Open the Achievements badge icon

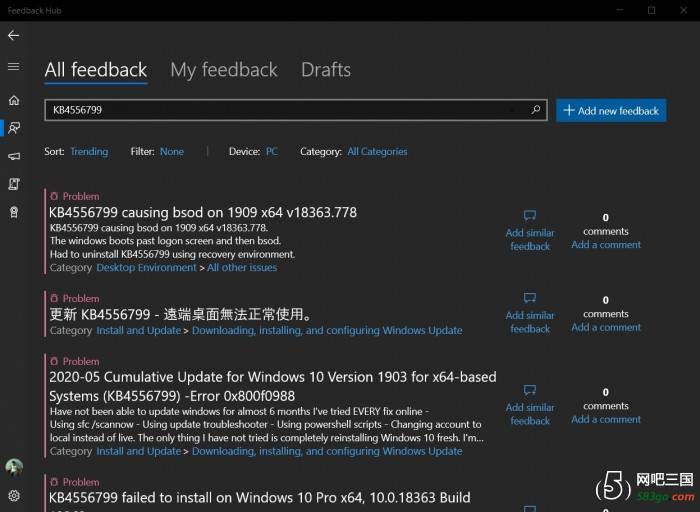tap(14, 212)
